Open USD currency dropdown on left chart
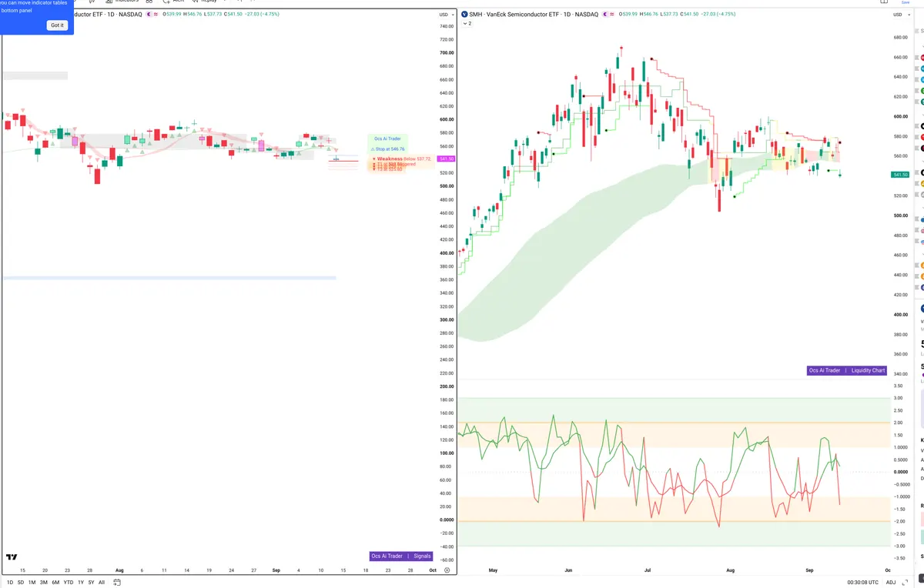 tap(445, 15)
